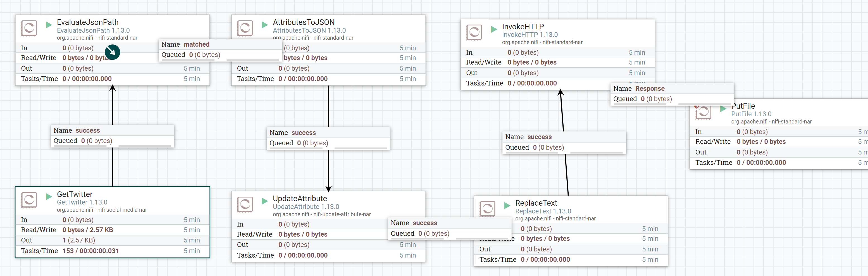868x276 pixels.
Task: Select the EvaluateJsonPath processor icon
Action: click(29, 28)
